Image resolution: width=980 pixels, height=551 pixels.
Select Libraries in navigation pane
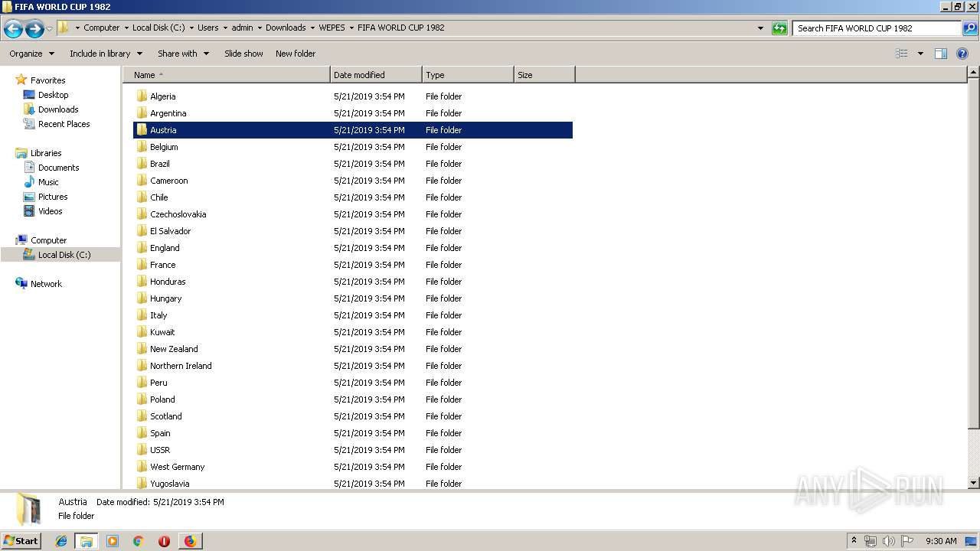tap(46, 153)
